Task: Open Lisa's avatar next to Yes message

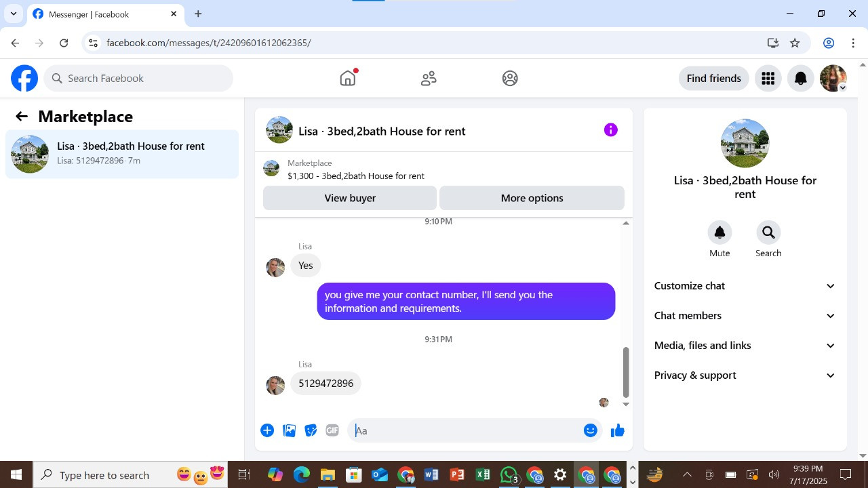Action: (275, 268)
